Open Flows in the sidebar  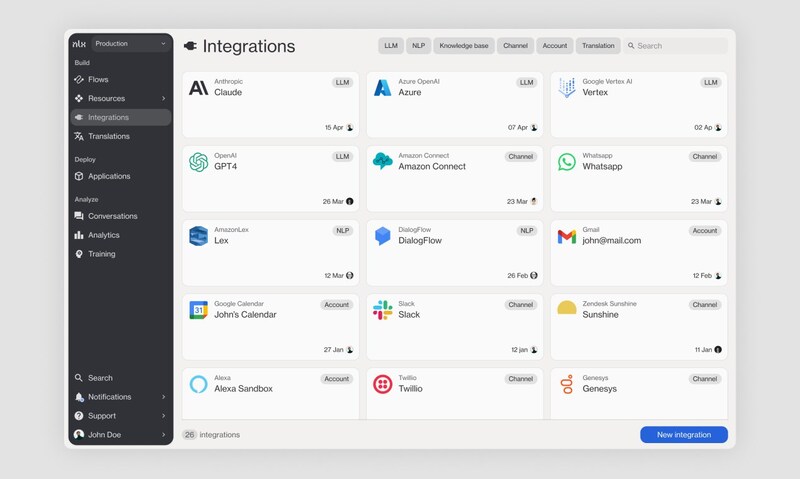point(98,79)
